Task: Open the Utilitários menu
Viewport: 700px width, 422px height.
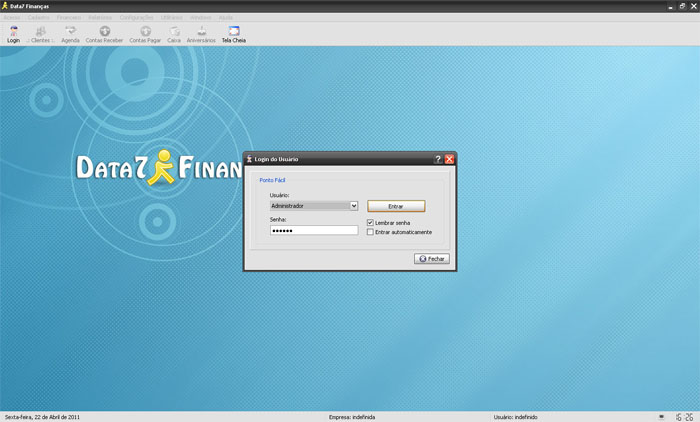Action: [171, 17]
